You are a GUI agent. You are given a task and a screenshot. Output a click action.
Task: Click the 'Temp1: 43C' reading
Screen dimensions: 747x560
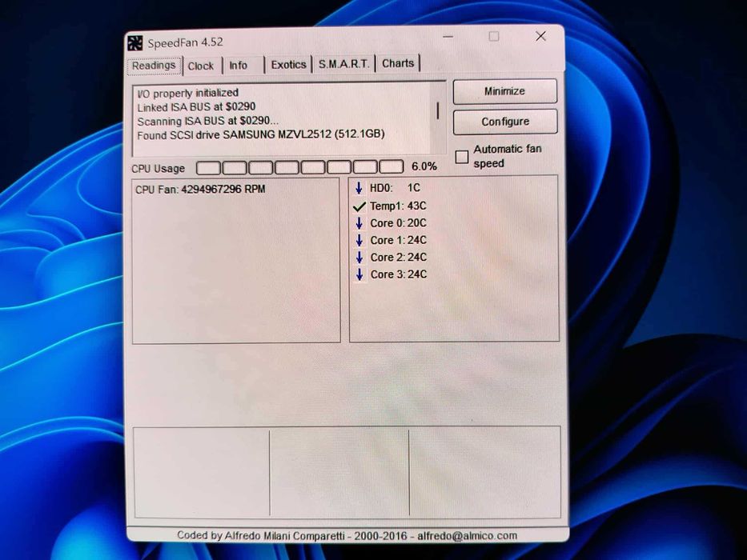tap(398, 206)
